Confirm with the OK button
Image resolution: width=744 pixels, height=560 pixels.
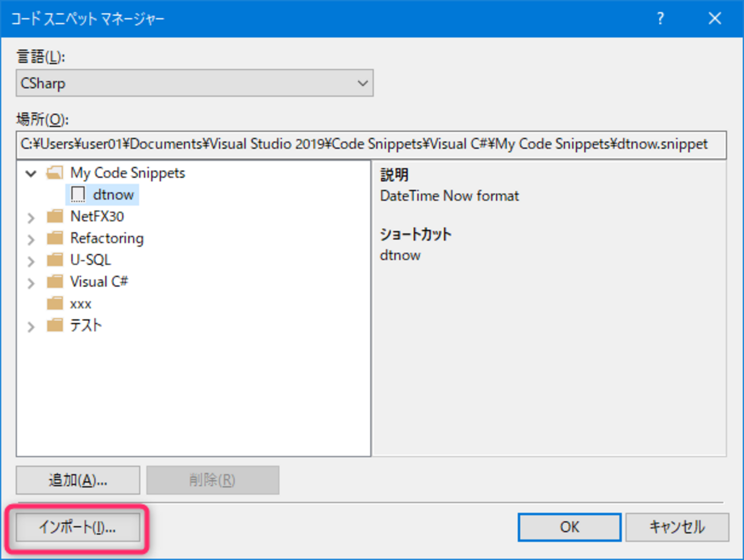click(x=569, y=527)
